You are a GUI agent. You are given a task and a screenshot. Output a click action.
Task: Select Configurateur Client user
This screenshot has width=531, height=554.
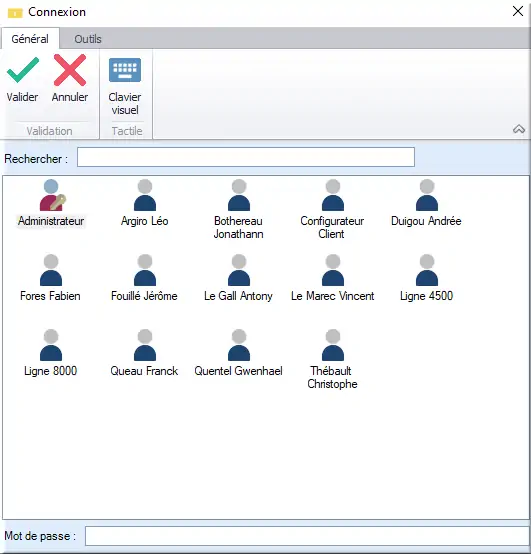pos(333,195)
